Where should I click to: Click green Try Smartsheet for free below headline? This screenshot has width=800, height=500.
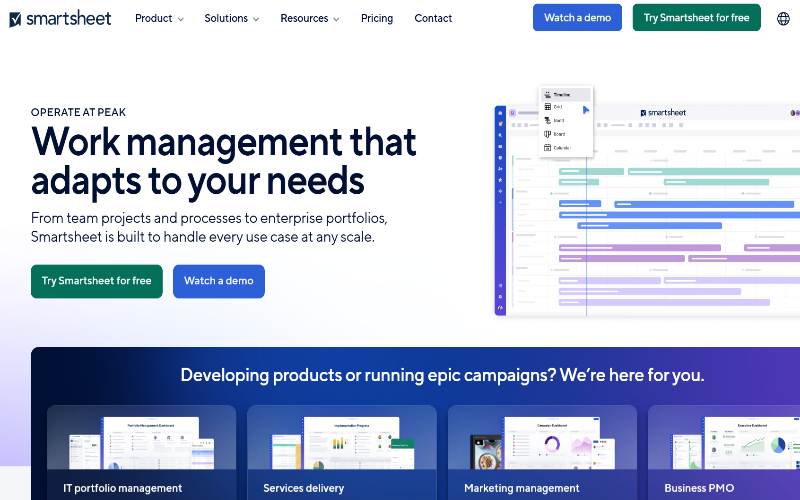click(x=97, y=281)
